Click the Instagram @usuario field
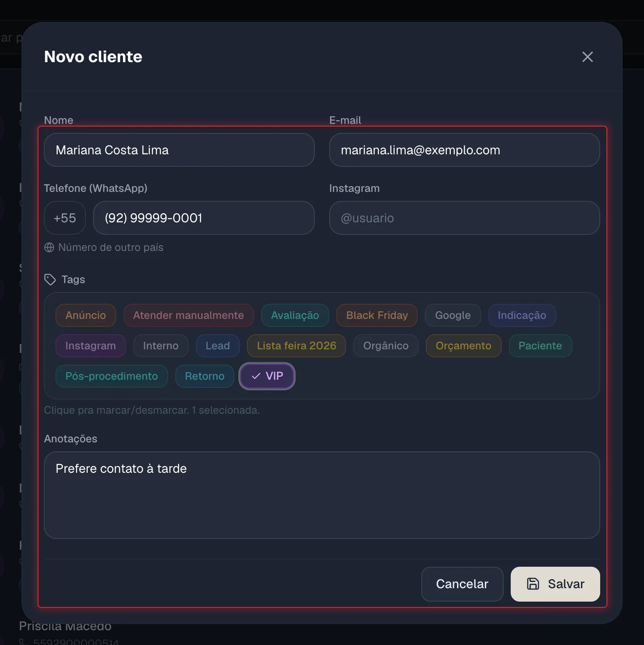644x645 pixels. tap(465, 218)
